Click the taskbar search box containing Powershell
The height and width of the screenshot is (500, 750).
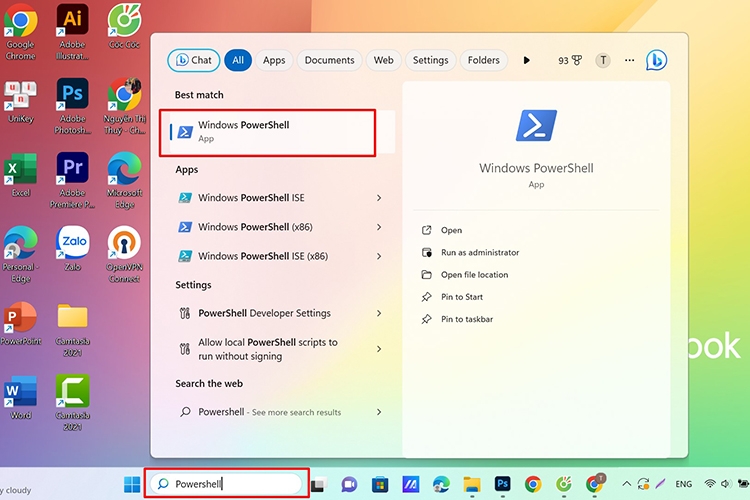tap(226, 484)
